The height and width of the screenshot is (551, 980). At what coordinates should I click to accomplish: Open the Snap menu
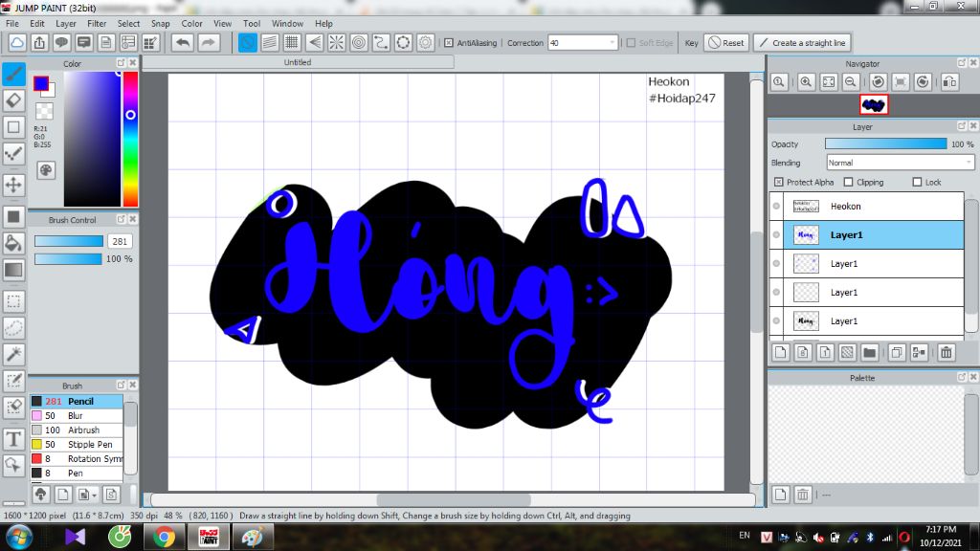[160, 23]
